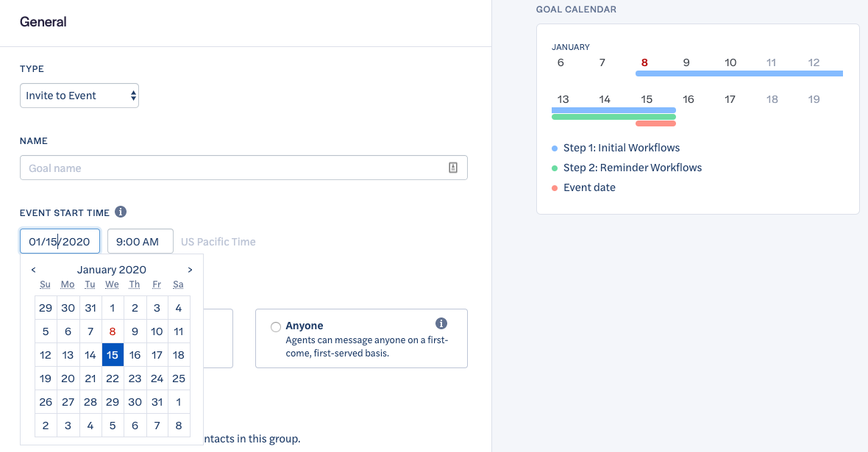
Task: Click the Goal name input field
Action: (243, 168)
